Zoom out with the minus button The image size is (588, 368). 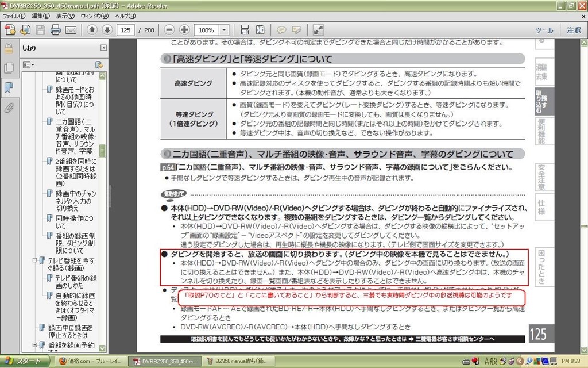[x=169, y=30]
